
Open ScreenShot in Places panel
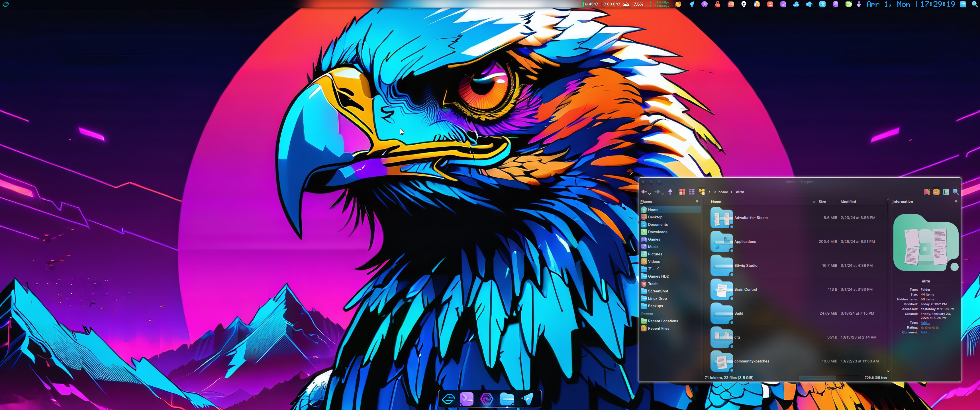[x=671, y=291]
